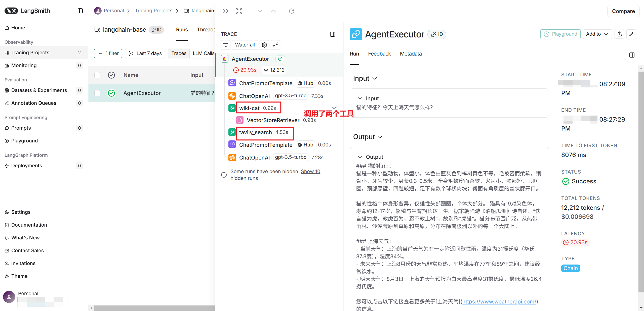The width and height of the screenshot is (644, 311).
Task: Switch to the Feedback tab
Action: point(379,54)
